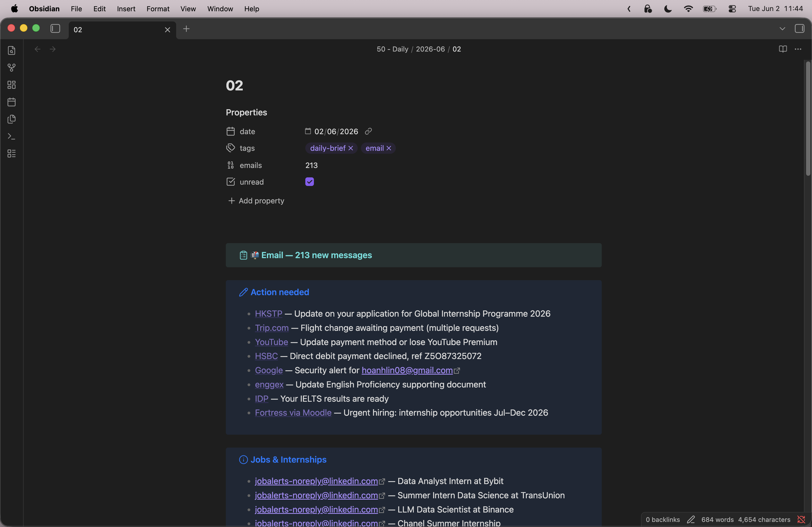Navigate back with left arrow

click(x=38, y=49)
